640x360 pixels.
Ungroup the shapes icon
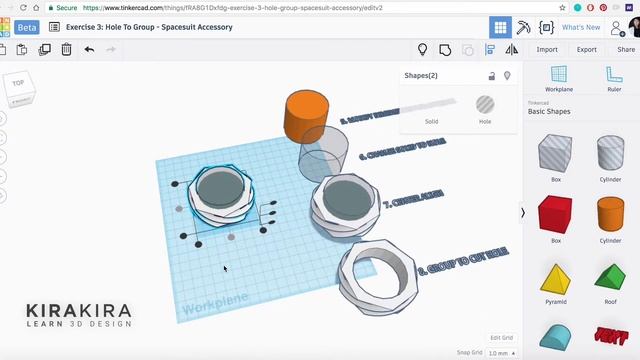[x=468, y=50]
